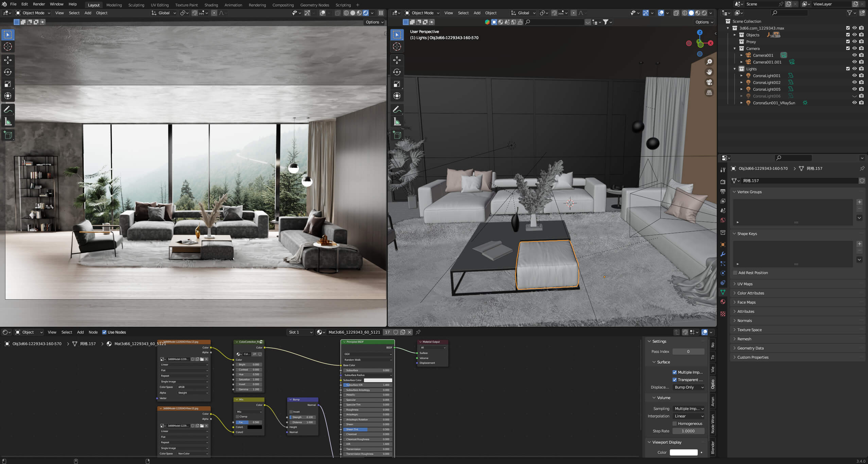Select the Annotate tool in right viewport
The width and height of the screenshot is (868, 464).
(x=397, y=109)
